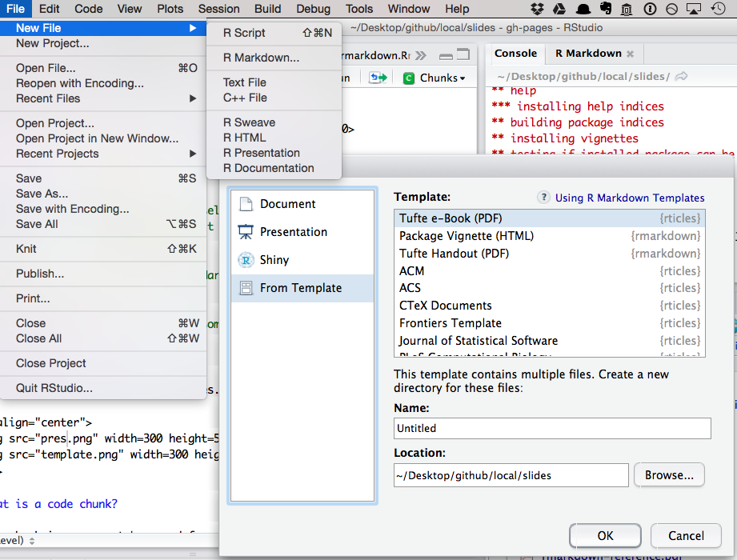Viewport: 737px width, 560px height.
Task: Click Publish... in the File menu
Action: coord(103,274)
